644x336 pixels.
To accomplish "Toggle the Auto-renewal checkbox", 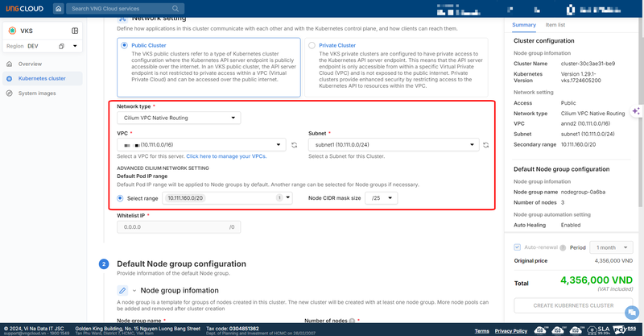I will click(x=518, y=247).
